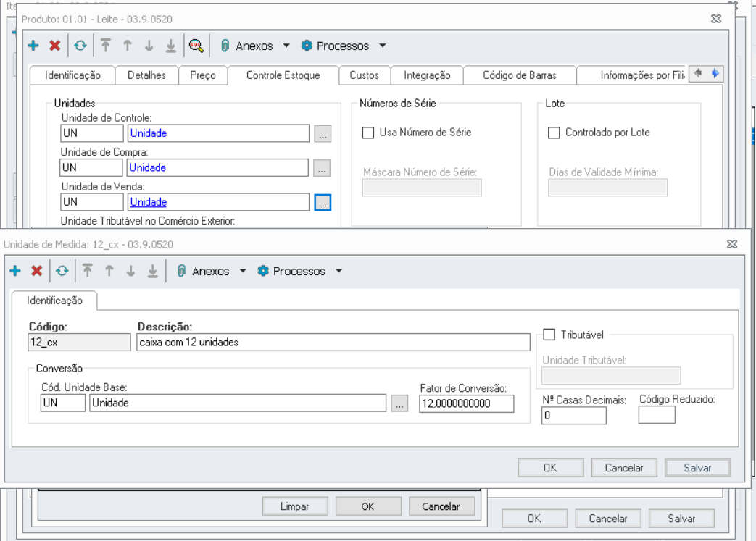This screenshot has width=756, height=541.
Task: Click OK button next to Limpar
Action: tap(368, 506)
